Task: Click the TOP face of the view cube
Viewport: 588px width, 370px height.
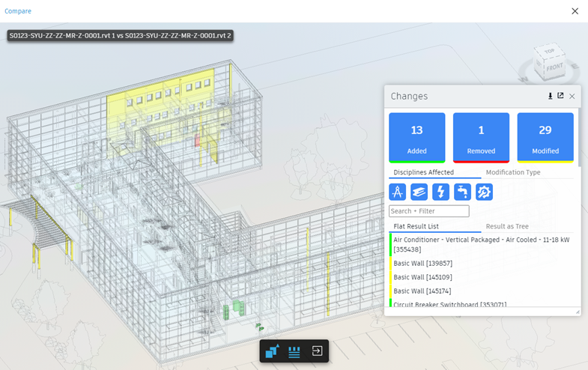Action: pyautogui.click(x=549, y=51)
